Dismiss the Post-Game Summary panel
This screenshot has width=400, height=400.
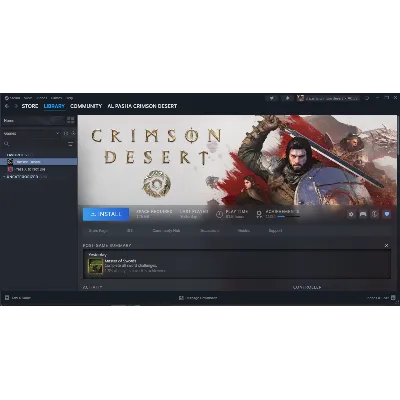(x=386, y=246)
